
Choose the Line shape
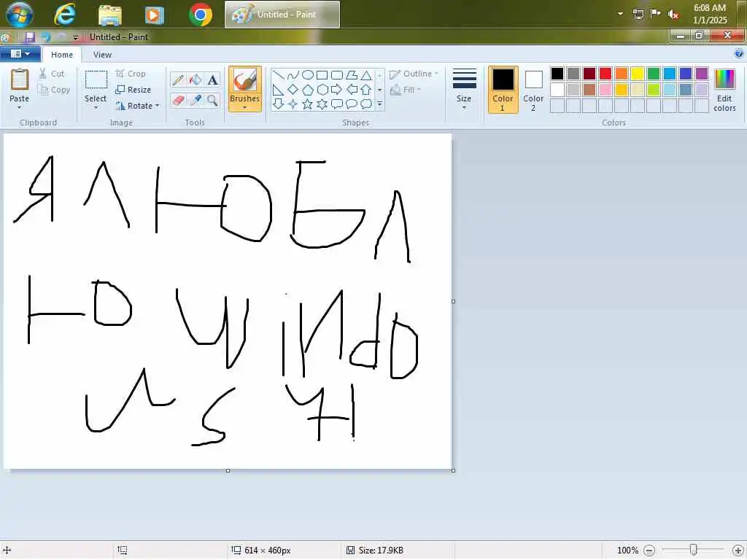click(x=278, y=75)
